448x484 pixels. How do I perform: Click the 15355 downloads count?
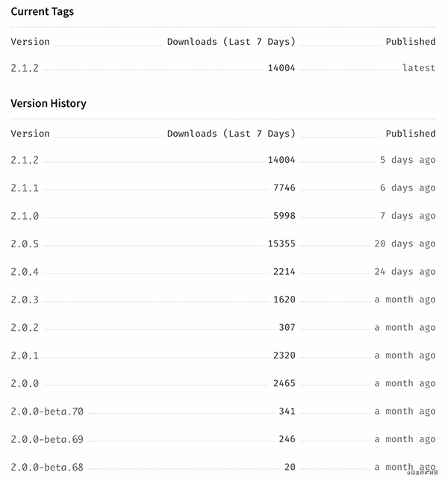(x=281, y=244)
